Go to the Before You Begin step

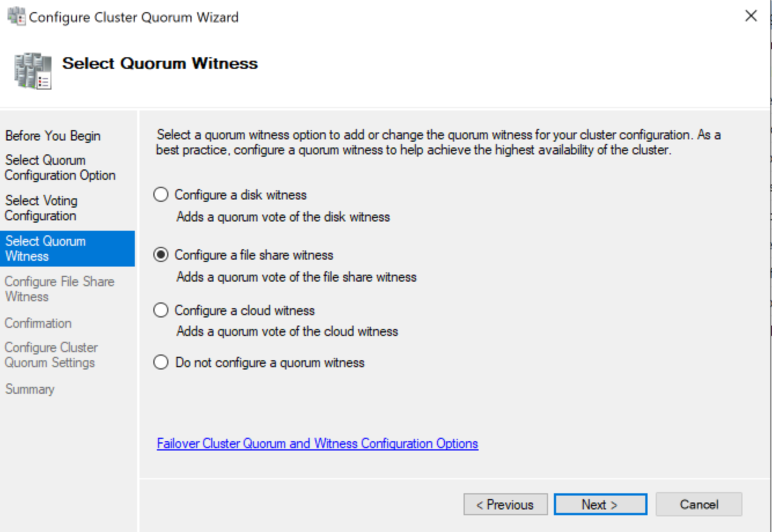pos(53,136)
